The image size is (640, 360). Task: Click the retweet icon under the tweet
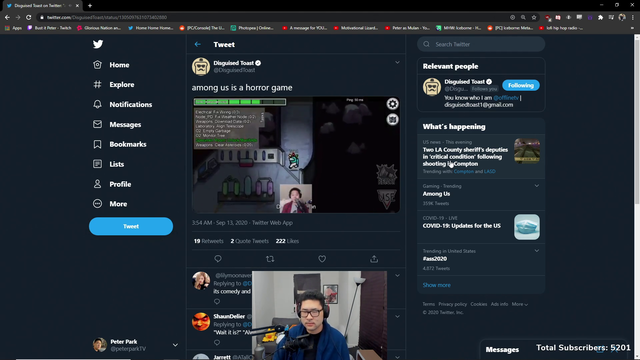tap(270, 259)
